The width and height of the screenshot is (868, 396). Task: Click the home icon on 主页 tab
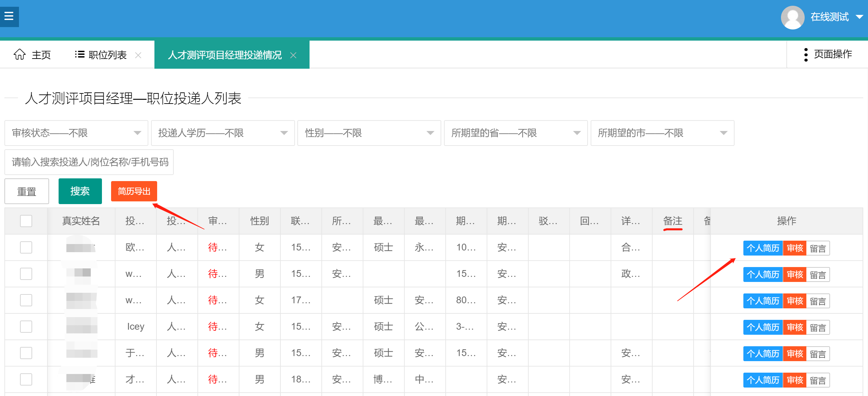20,54
